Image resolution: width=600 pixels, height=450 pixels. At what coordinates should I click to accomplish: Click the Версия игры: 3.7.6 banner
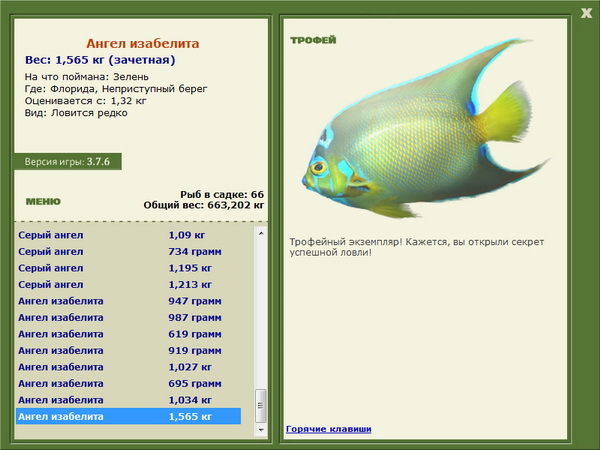click(68, 161)
